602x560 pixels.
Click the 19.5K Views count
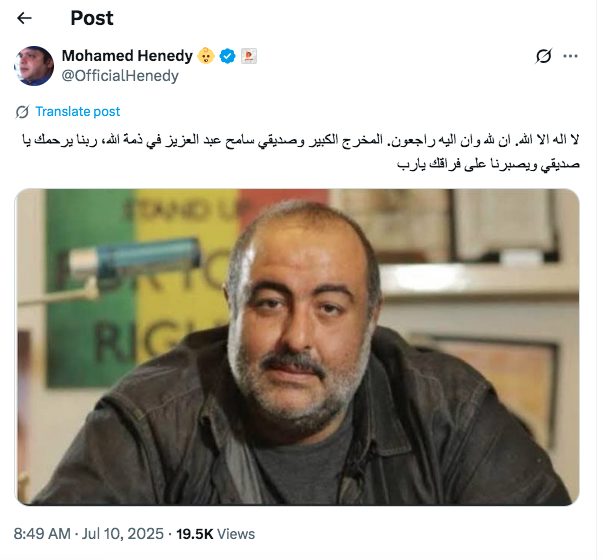[215, 534]
